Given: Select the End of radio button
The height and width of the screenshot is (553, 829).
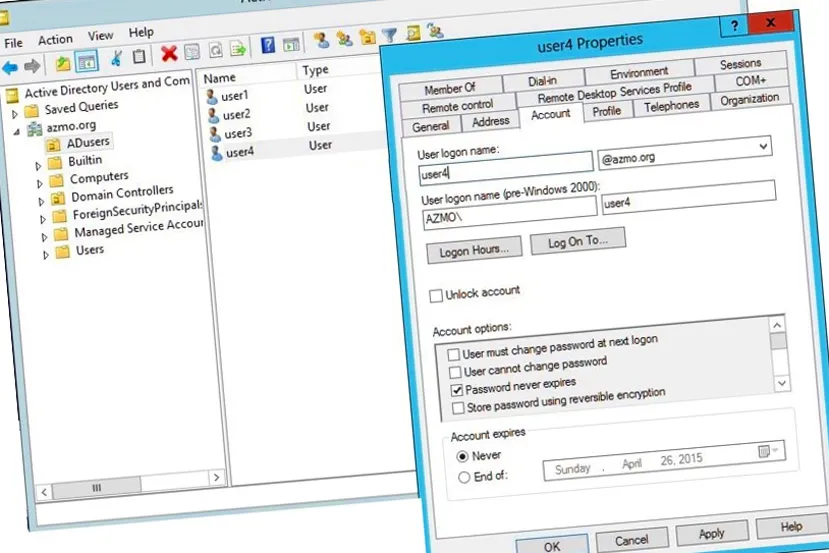Looking at the screenshot, I should pos(464,477).
